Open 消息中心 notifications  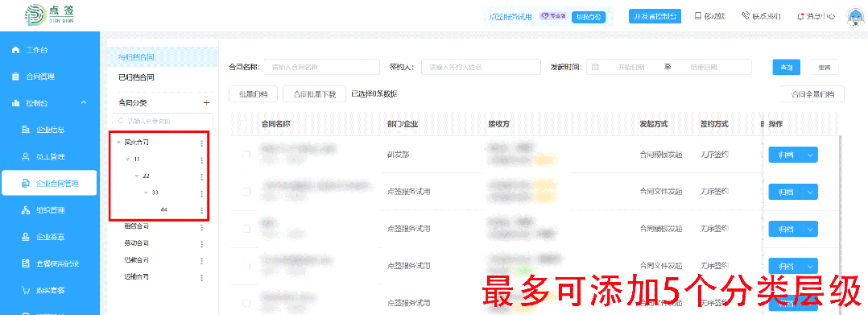point(816,17)
